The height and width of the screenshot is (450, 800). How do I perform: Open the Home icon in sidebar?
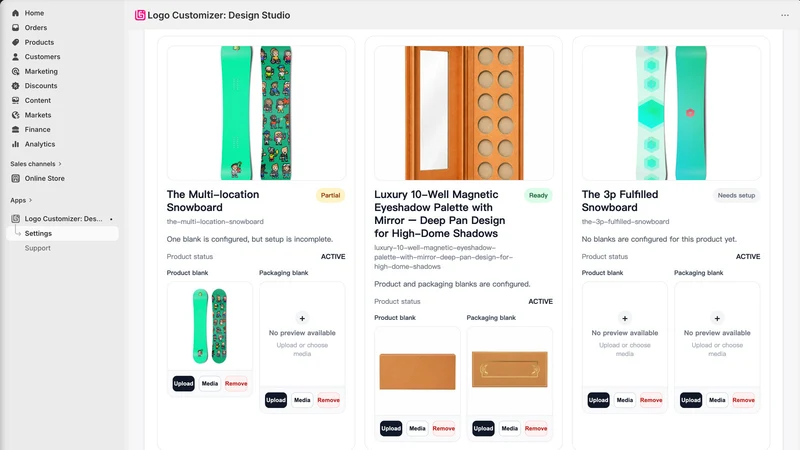(x=15, y=13)
